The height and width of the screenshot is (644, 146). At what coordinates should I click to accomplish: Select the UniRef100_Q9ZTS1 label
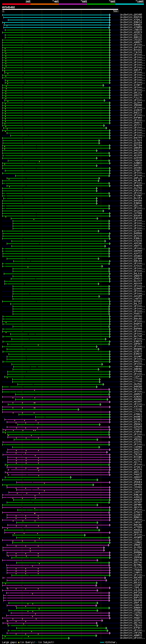pos(131,35)
